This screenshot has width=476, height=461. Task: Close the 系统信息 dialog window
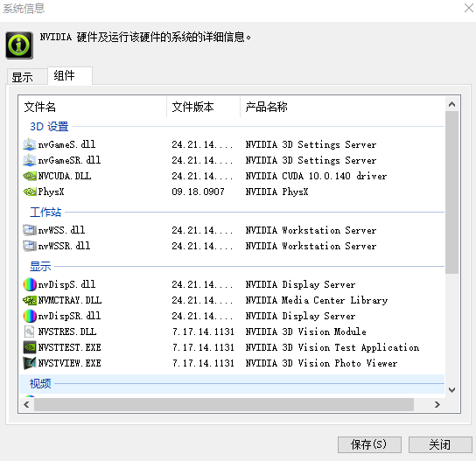click(468, 8)
